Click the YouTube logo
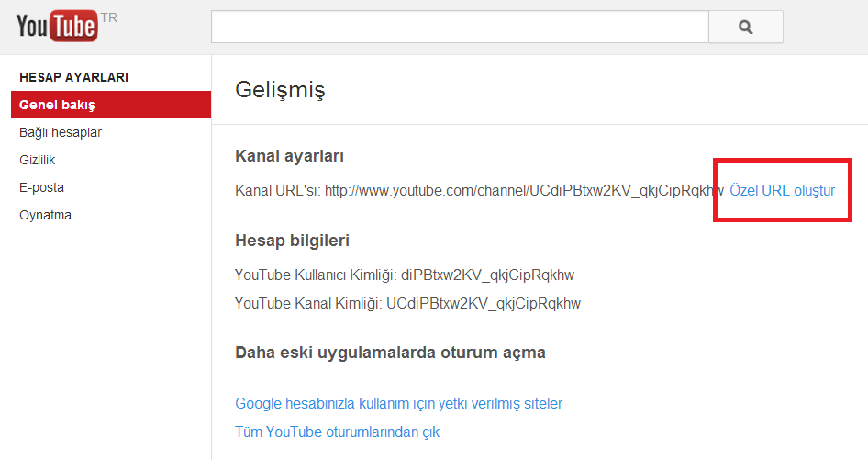 pyautogui.click(x=57, y=27)
